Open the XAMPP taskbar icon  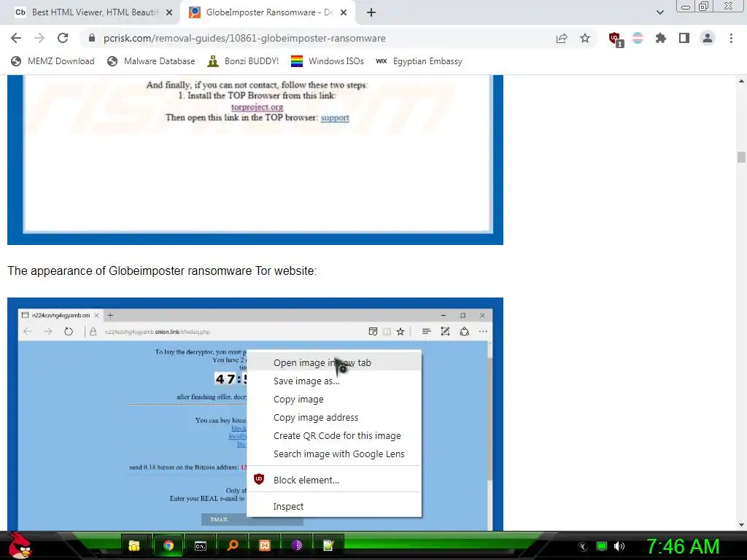[x=264, y=545]
